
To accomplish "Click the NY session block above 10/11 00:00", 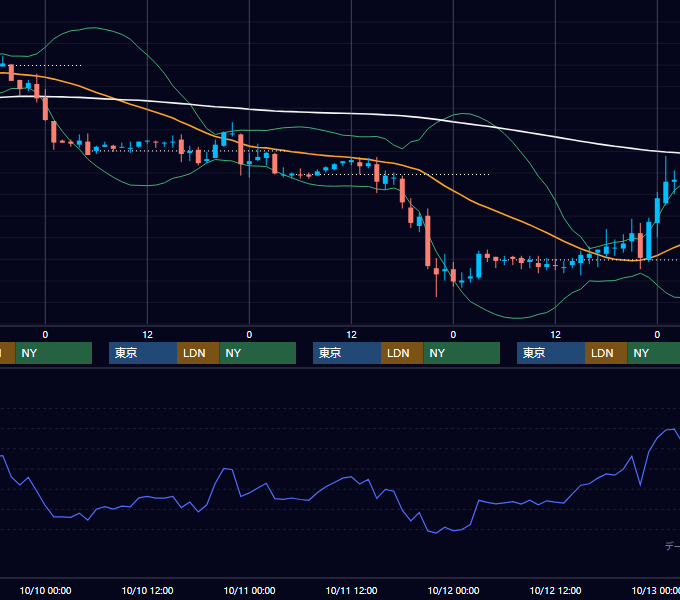I will tap(258, 353).
